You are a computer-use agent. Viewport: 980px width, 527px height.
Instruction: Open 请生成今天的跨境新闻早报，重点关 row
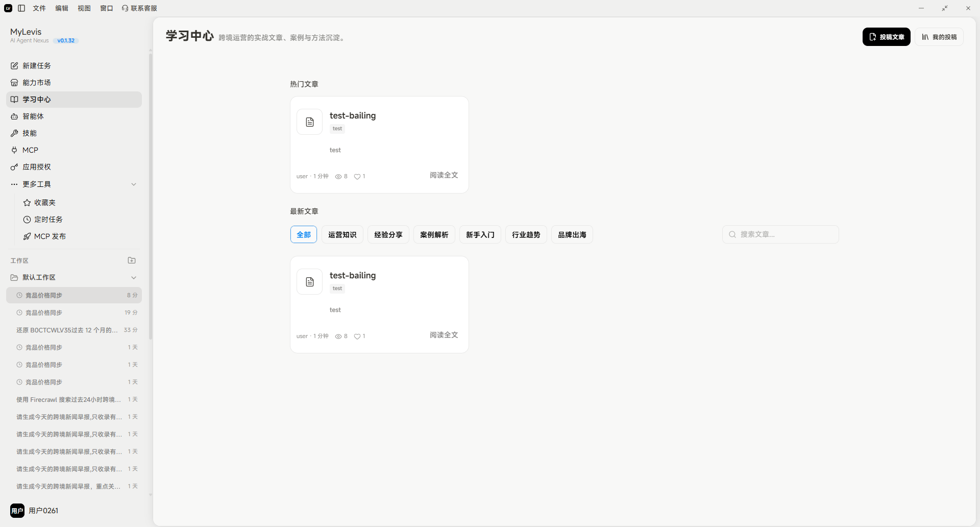74,486
